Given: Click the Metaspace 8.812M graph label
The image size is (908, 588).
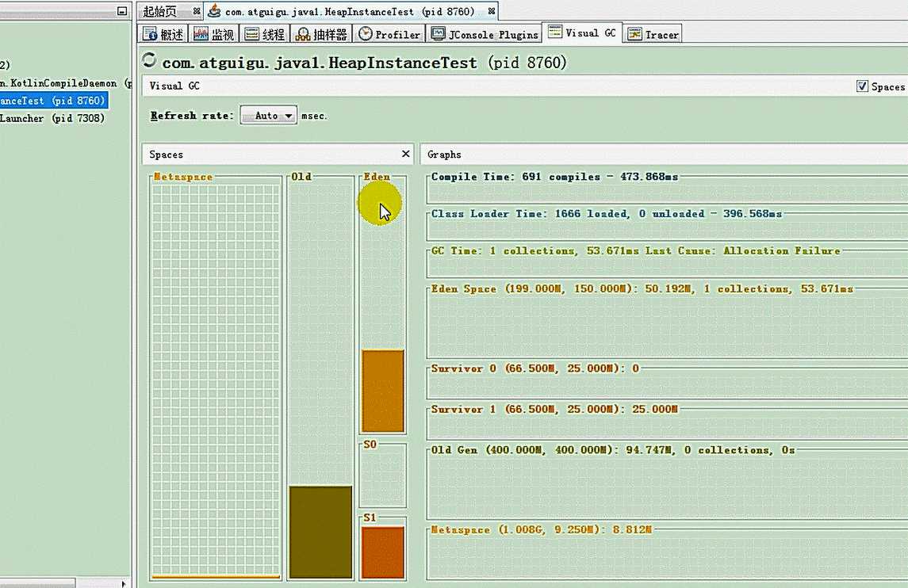Looking at the screenshot, I should click(542, 529).
